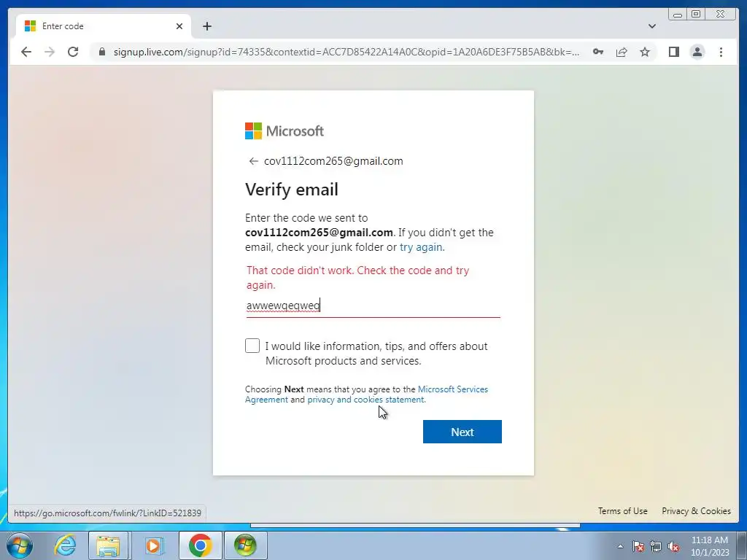Click the share page icon
747x560 pixels.
click(x=622, y=52)
